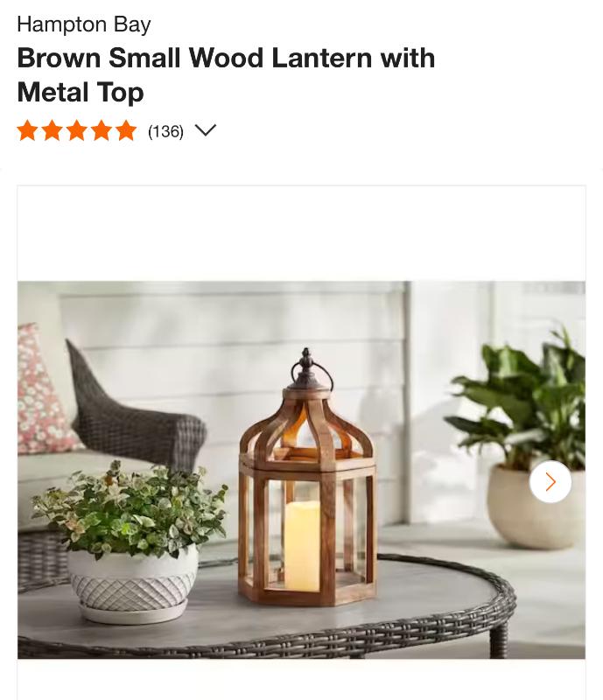
Task: Tap the glowing candle inside the lantern
Action: tap(303, 546)
